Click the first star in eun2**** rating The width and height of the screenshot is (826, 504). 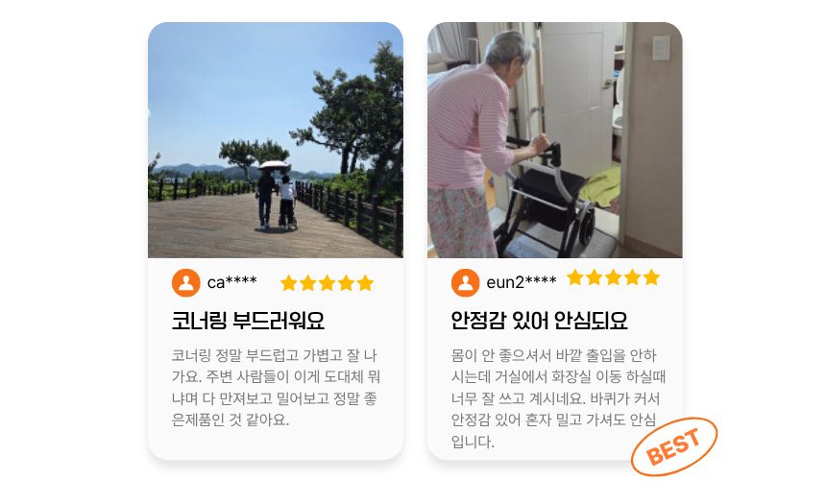pyautogui.click(x=575, y=277)
